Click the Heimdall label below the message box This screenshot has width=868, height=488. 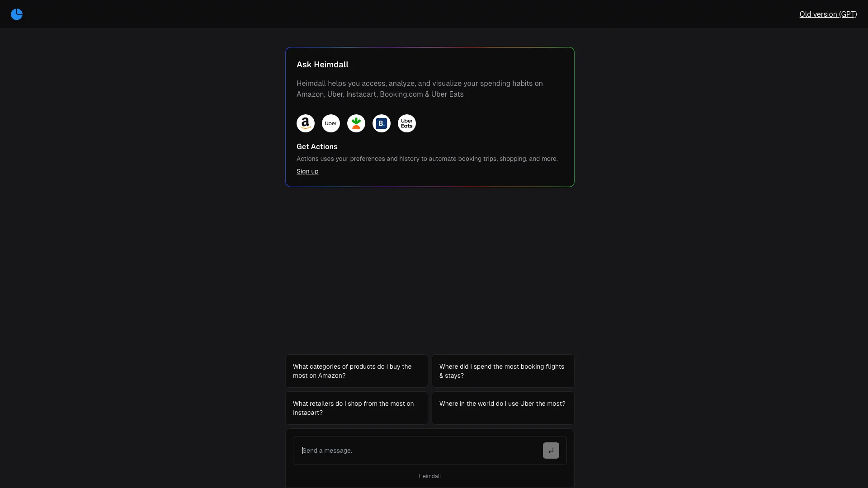(x=429, y=476)
